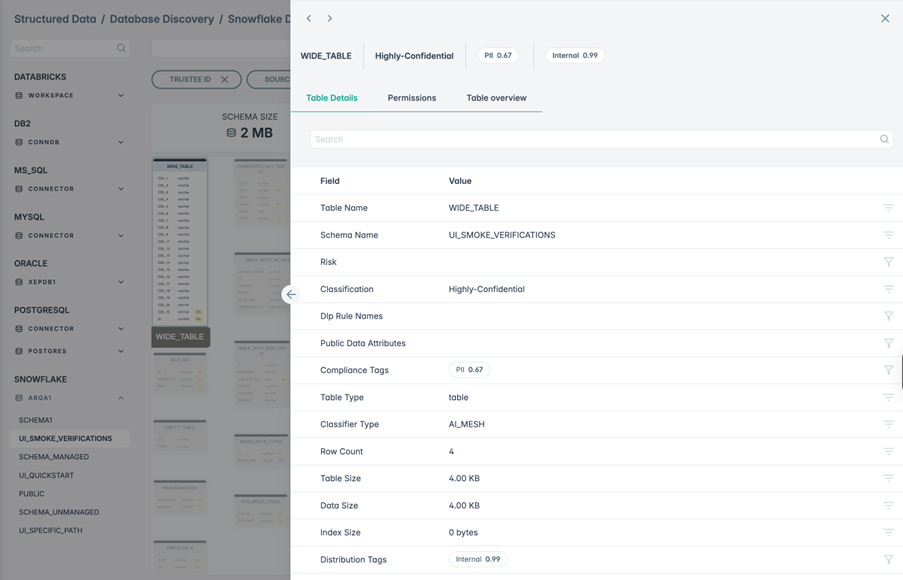
Task: Go to the next table with the right arrow
Action: tap(330, 19)
